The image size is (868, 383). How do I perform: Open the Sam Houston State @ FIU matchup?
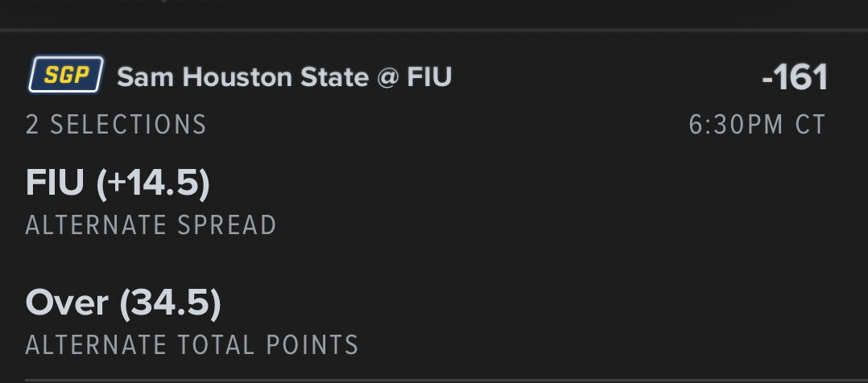point(284,77)
